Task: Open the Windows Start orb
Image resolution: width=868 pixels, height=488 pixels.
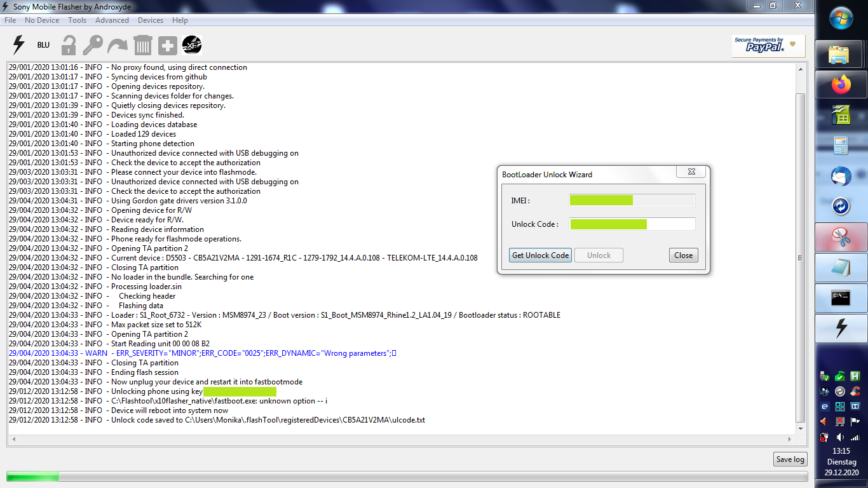Action: (841, 17)
